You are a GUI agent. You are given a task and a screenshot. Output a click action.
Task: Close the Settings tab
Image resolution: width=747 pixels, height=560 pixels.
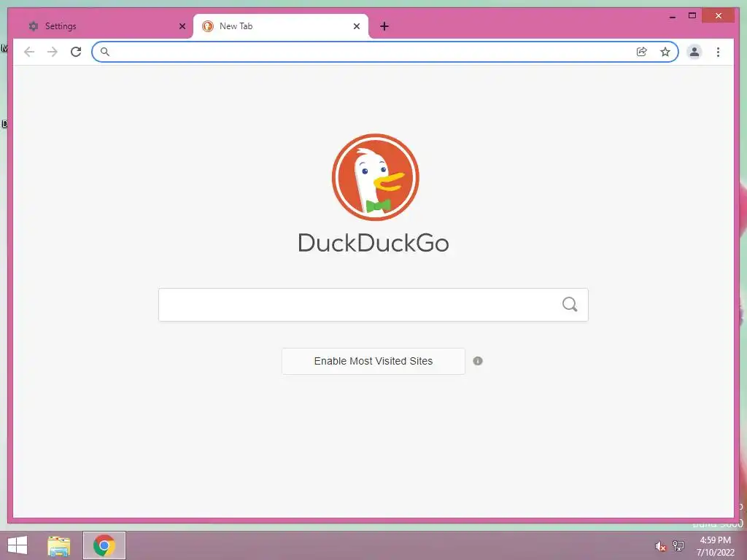[182, 26]
